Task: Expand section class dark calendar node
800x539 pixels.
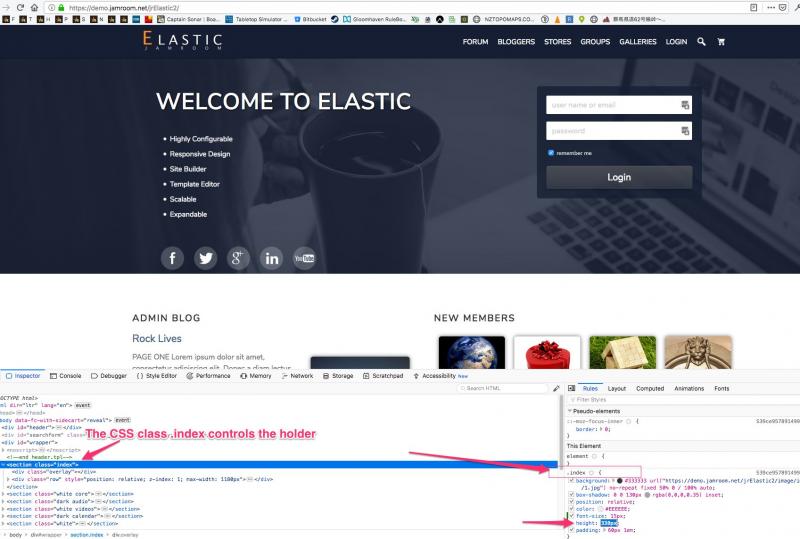Action: 3,516
